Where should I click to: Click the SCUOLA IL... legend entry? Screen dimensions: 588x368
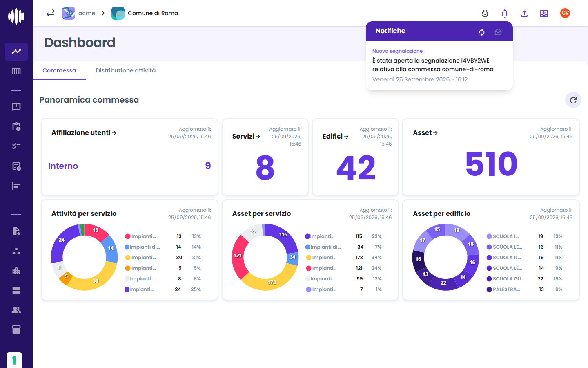[525, 258]
